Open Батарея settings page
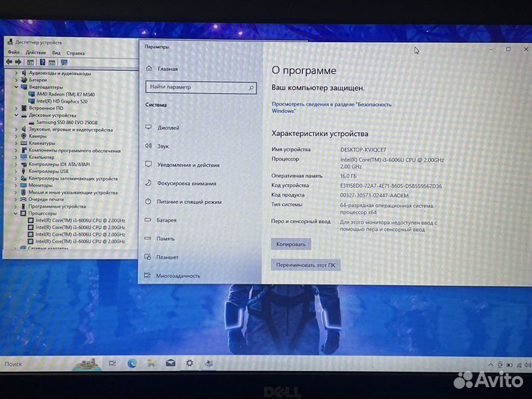532x399 pixels. (x=161, y=220)
